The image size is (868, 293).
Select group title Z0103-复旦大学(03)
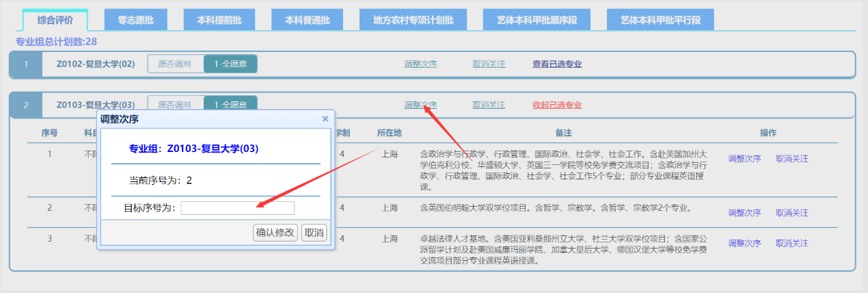pyautogui.click(x=96, y=105)
